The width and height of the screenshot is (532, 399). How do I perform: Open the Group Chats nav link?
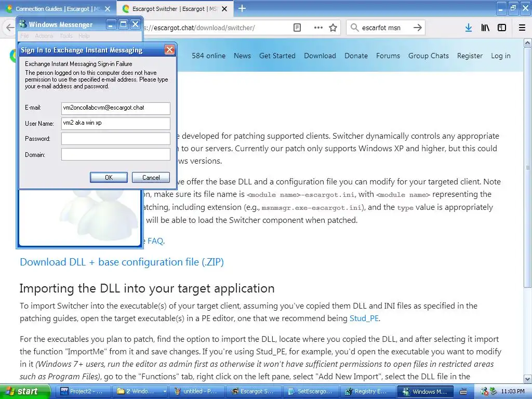[x=429, y=56]
